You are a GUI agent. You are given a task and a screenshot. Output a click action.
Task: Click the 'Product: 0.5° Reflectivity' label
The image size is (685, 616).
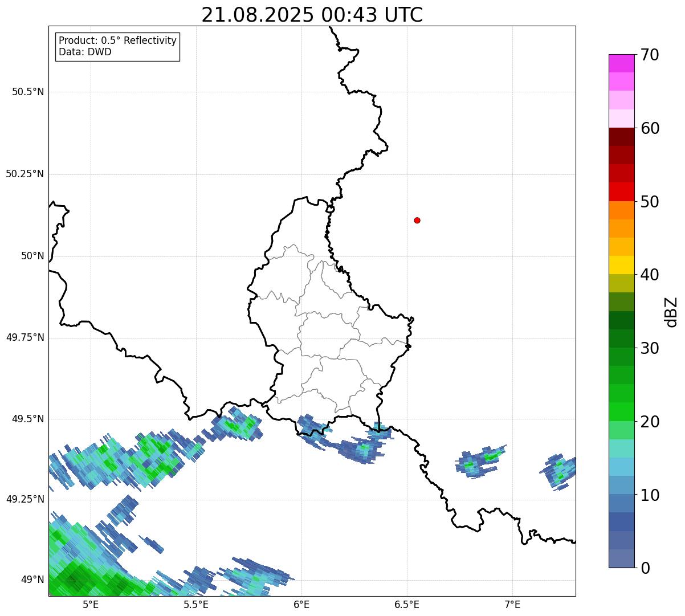[x=118, y=41]
